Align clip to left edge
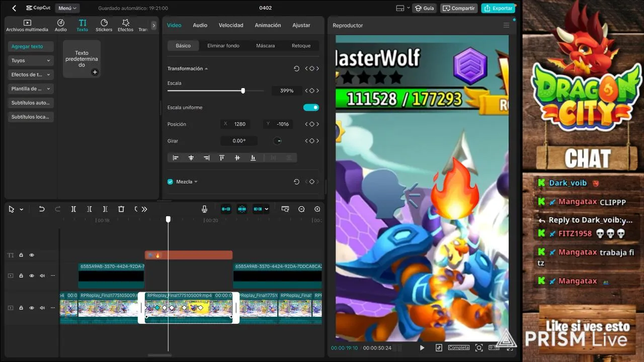This screenshot has height=362, width=644. 176,158
